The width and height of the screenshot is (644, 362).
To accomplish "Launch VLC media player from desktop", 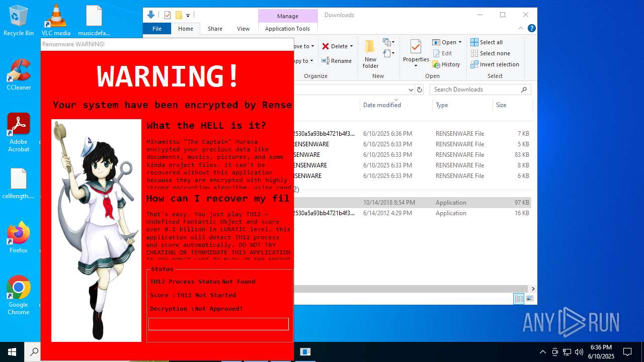I will pos(56,20).
